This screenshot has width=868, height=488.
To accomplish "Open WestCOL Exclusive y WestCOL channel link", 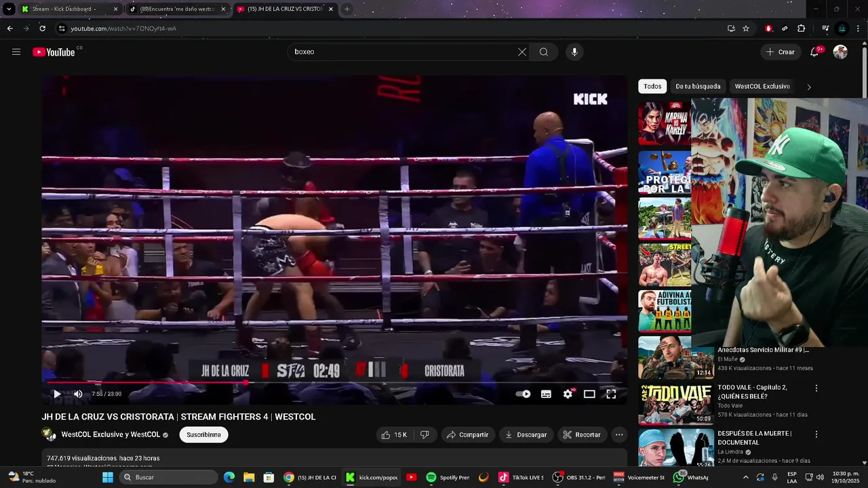I will pos(111,434).
